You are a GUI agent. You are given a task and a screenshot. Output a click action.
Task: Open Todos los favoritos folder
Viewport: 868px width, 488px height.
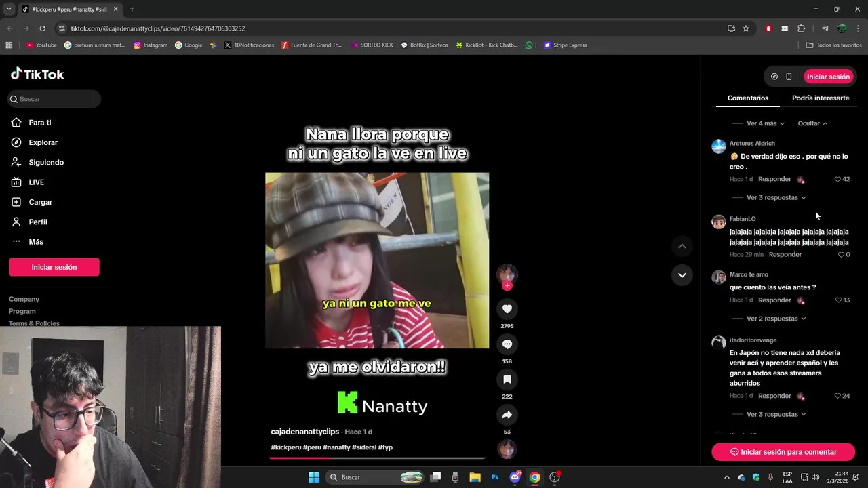click(834, 45)
